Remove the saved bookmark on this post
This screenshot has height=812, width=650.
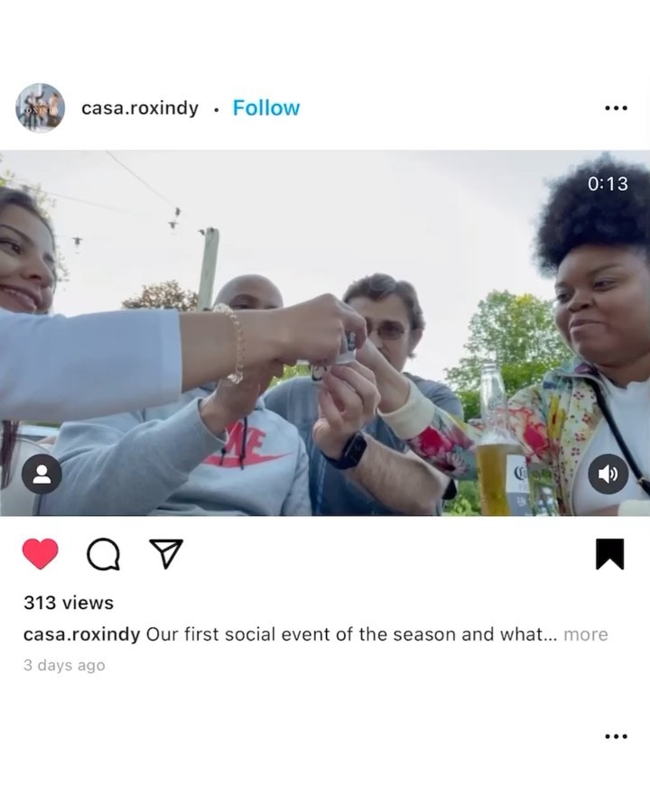609,554
